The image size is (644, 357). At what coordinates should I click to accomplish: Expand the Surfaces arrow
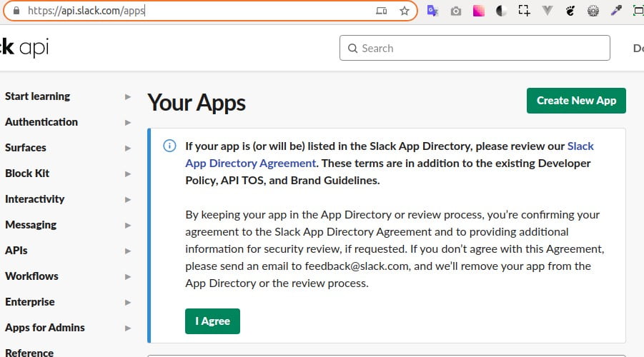128,148
